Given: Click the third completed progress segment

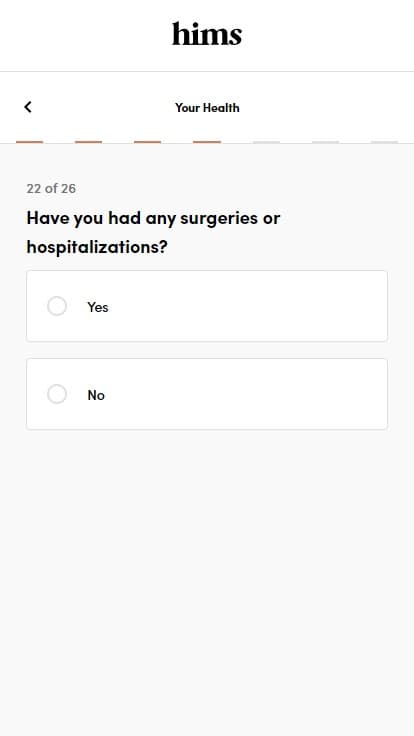Looking at the screenshot, I should click(147, 142).
